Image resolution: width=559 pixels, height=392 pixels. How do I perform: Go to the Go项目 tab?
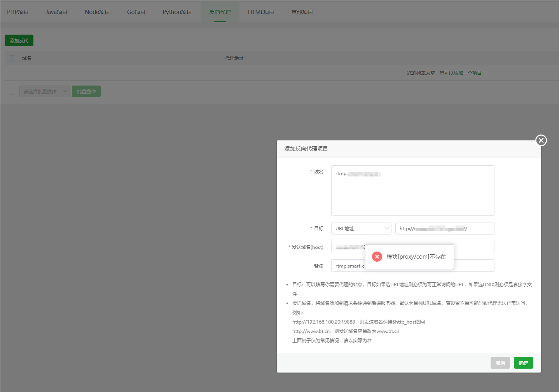(x=136, y=12)
